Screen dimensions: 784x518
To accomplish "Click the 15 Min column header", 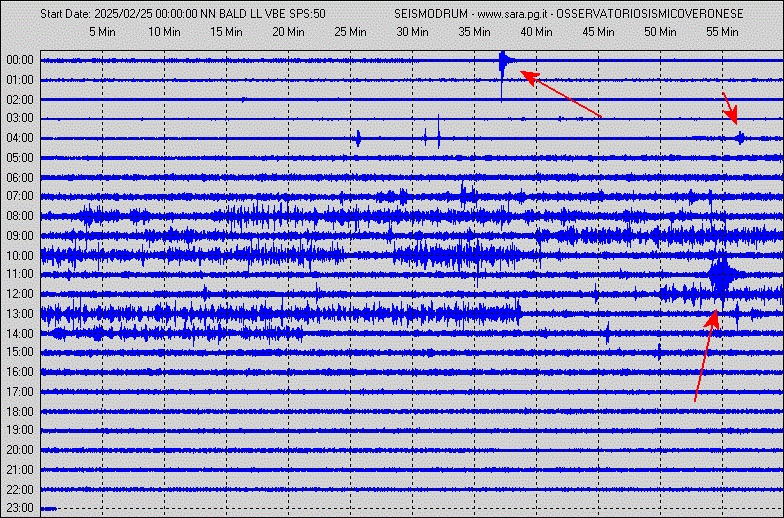I will 226,32.
